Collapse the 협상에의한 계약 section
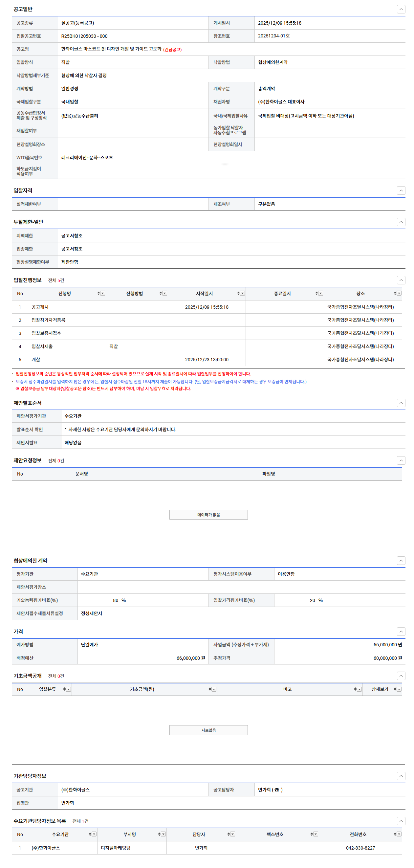414x868 pixels. click(401, 560)
